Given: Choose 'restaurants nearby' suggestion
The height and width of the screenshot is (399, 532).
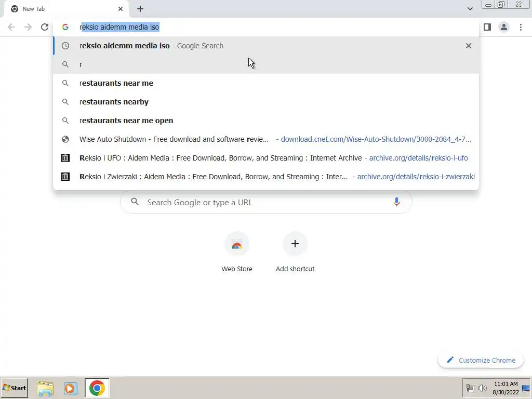Looking at the screenshot, I should click(x=266, y=102).
